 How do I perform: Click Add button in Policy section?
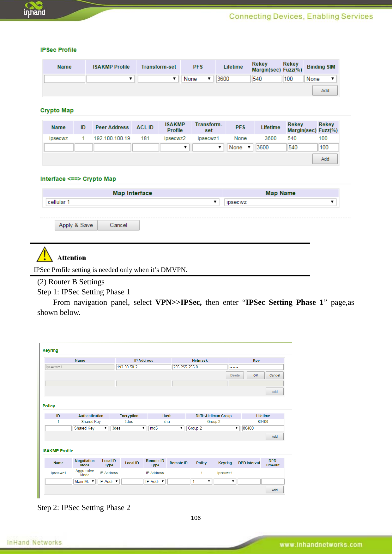point(274,437)
